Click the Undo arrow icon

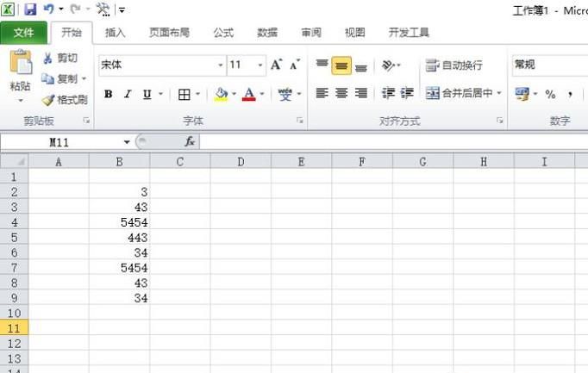49,9
